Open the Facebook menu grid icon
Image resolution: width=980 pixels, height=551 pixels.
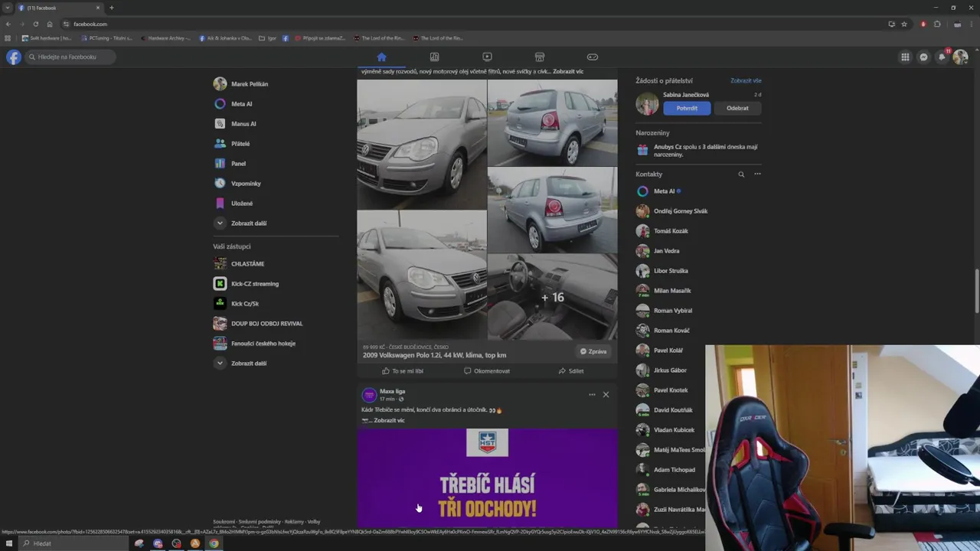(905, 57)
